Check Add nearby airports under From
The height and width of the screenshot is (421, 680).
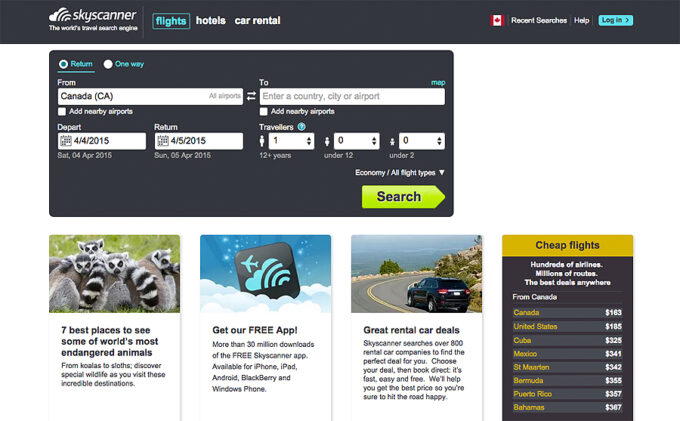(x=62, y=112)
